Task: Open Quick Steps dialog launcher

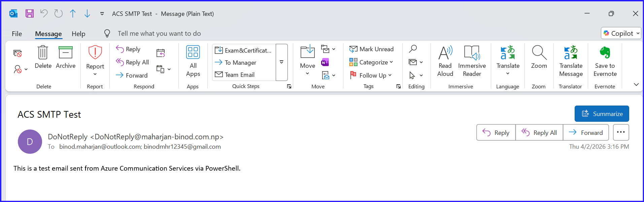Action: [289, 87]
